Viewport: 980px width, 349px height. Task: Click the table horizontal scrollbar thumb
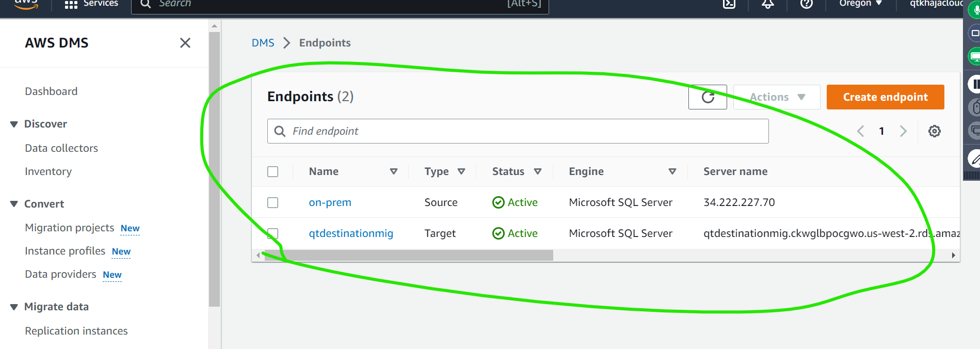tap(408, 255)
